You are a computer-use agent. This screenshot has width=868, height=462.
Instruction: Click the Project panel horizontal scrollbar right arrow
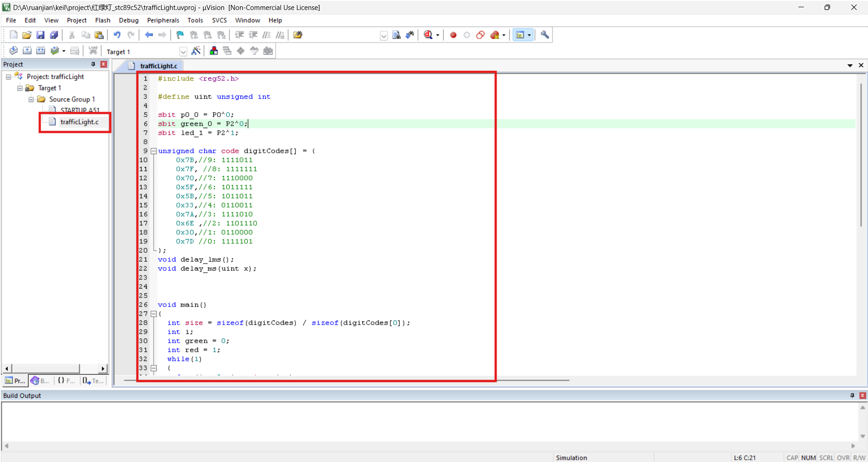point(103,369)
